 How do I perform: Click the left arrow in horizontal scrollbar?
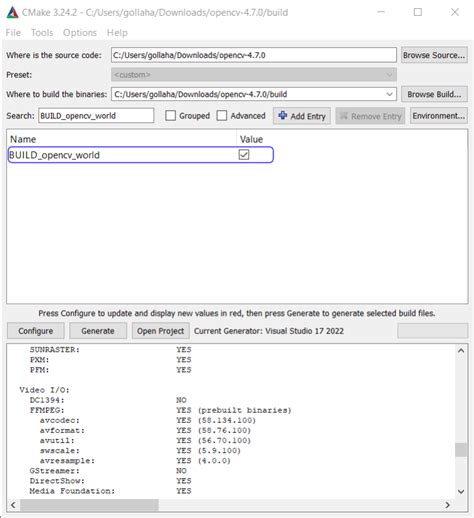13,505
